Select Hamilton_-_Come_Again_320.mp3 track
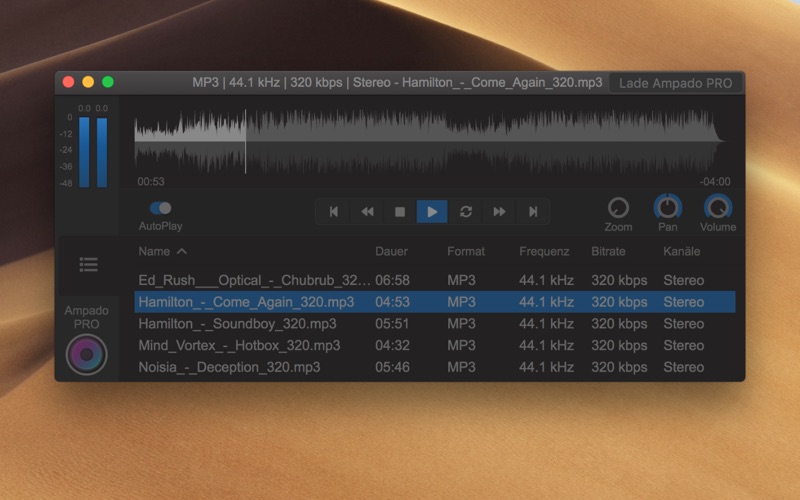 pos(435,302)
